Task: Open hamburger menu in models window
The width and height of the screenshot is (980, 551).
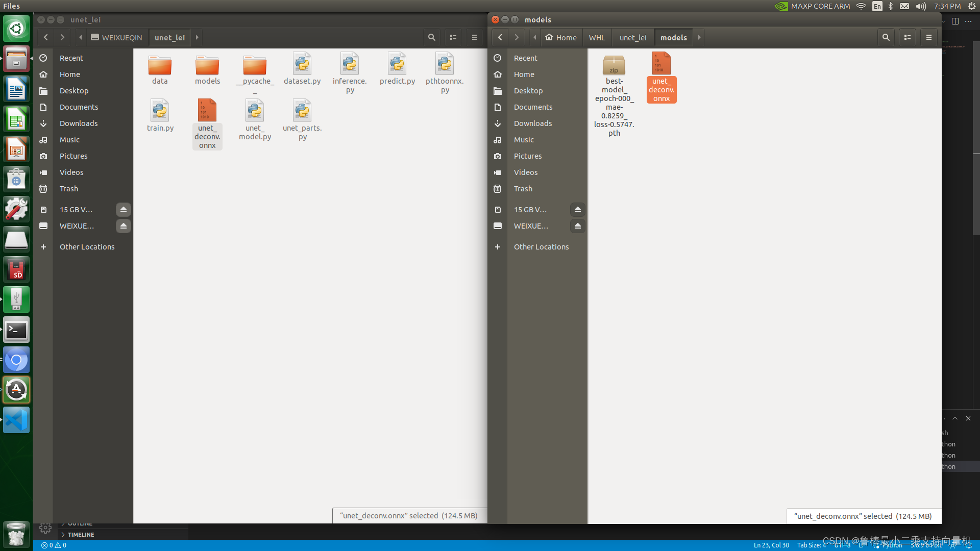Action: (928, 37)
